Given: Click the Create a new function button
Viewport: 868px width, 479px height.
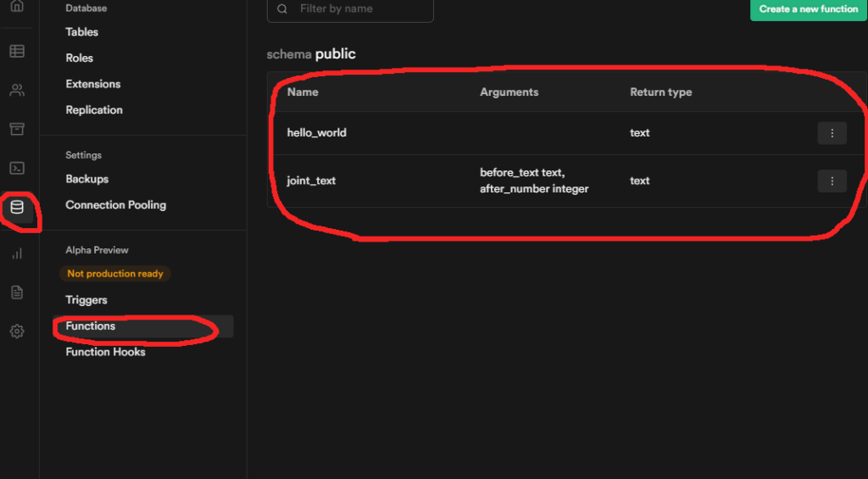Looking at the screenshot, I should tap(808, 9).
